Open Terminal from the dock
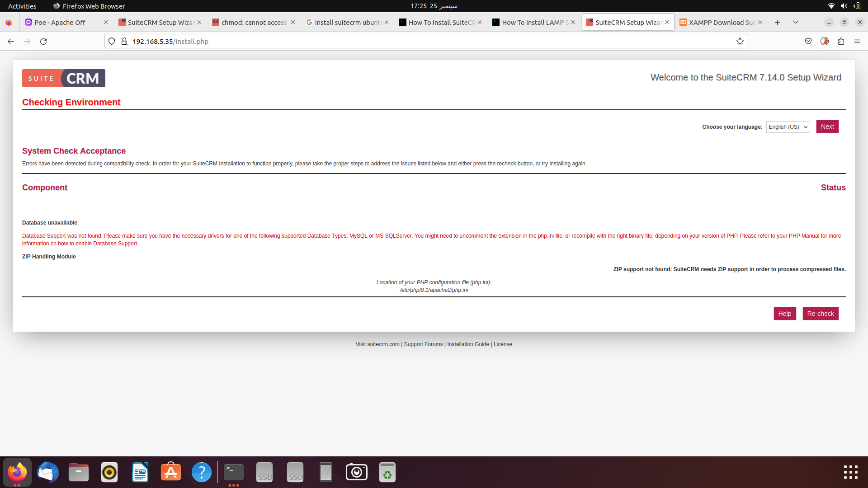 (x=234, y=472)
